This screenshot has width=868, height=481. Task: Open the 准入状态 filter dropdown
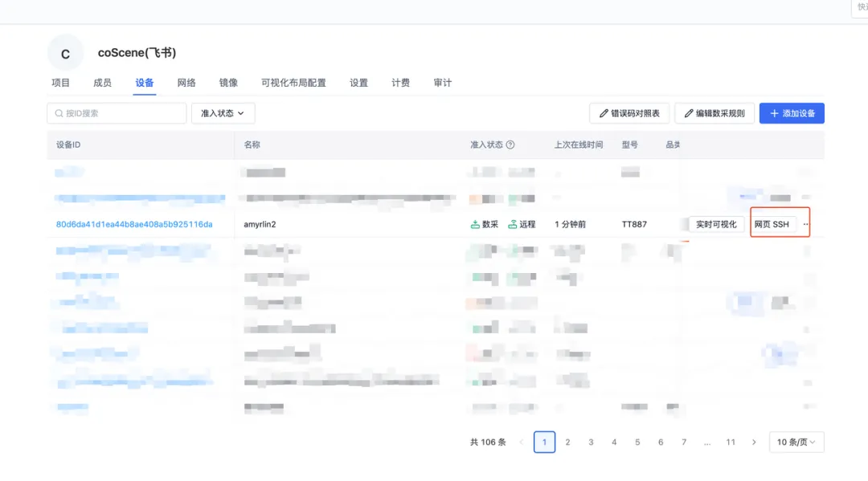223,113
